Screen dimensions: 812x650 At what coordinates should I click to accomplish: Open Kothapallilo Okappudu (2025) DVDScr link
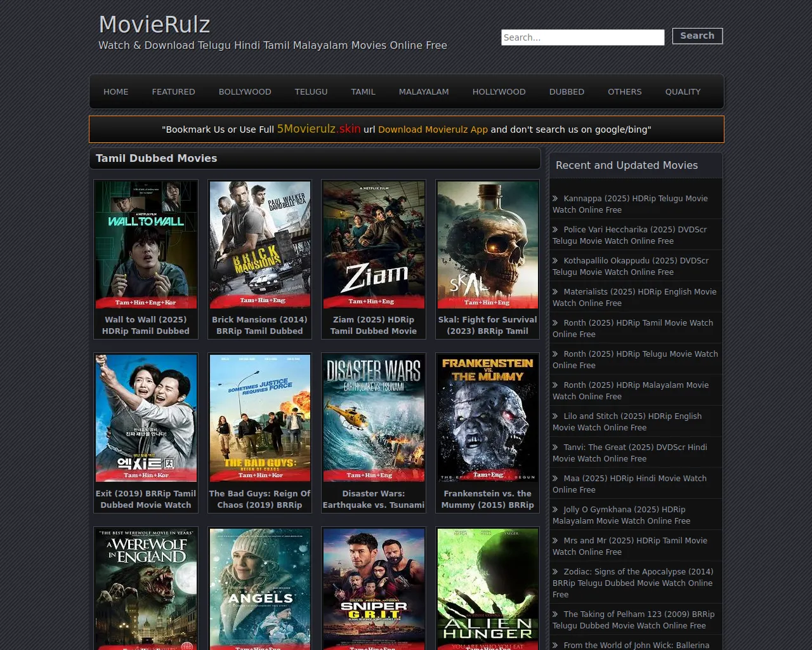(x=631, y=266)
